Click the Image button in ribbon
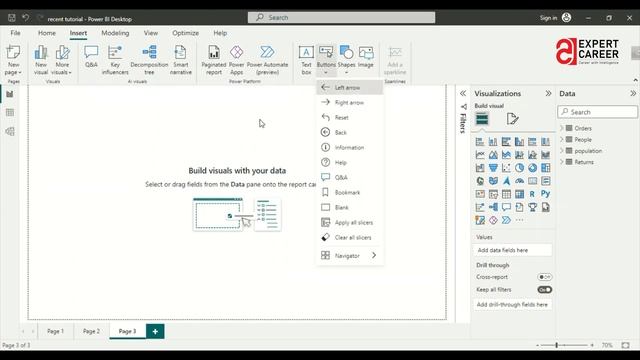Viewport: 640px width, 360px height. coord(366,57)
